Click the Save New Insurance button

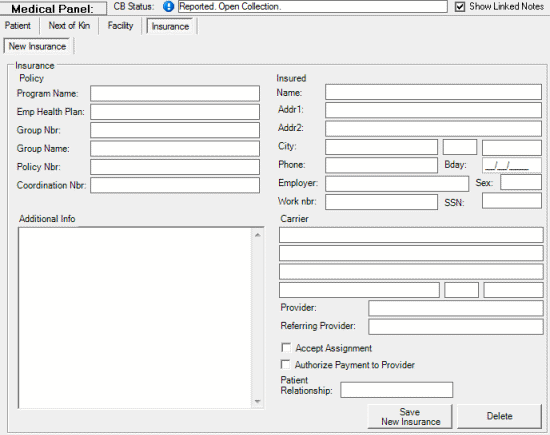coord(410,416)
